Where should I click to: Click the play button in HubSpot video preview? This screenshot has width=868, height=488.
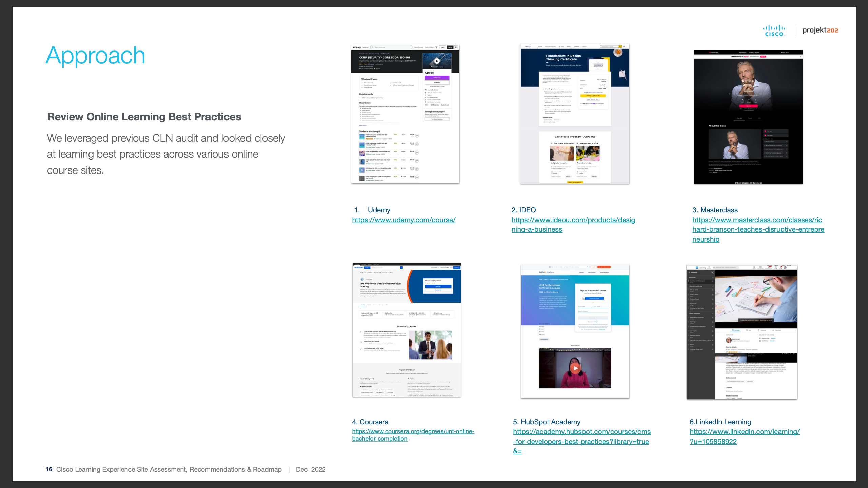pyautogui.click(x=575, y=368)
